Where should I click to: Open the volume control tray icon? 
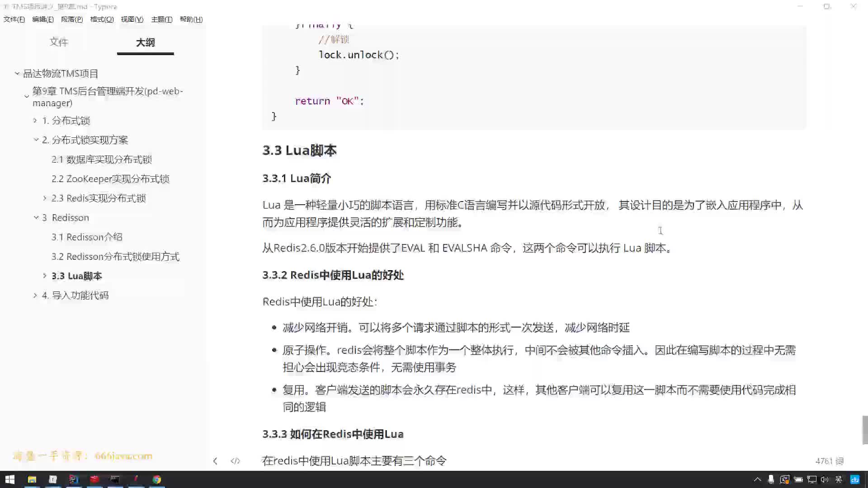point(825,479)
